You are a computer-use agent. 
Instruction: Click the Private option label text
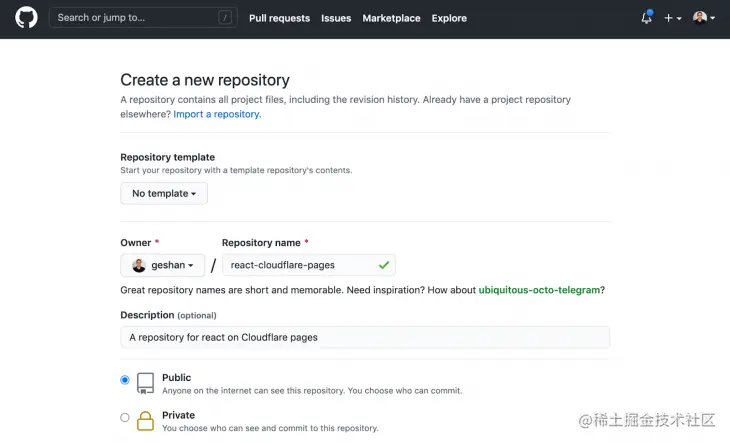coord(178,415)
